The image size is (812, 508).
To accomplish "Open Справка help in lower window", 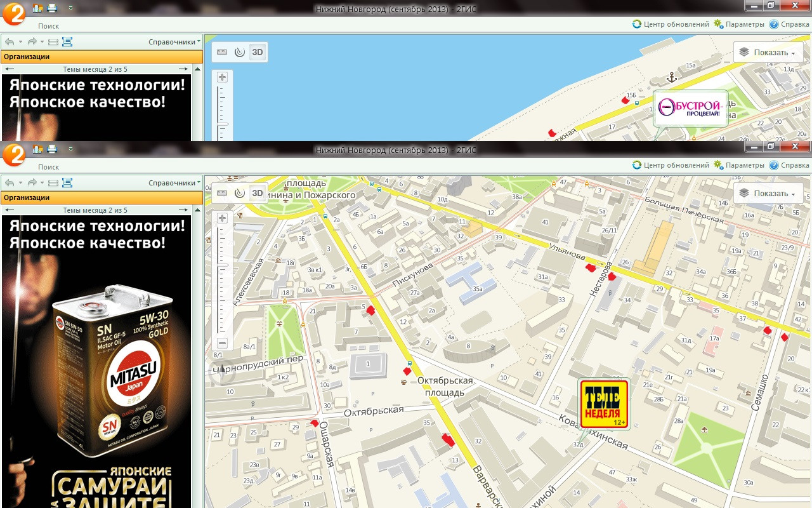I will pyautogui.click(x=789, y=165).
